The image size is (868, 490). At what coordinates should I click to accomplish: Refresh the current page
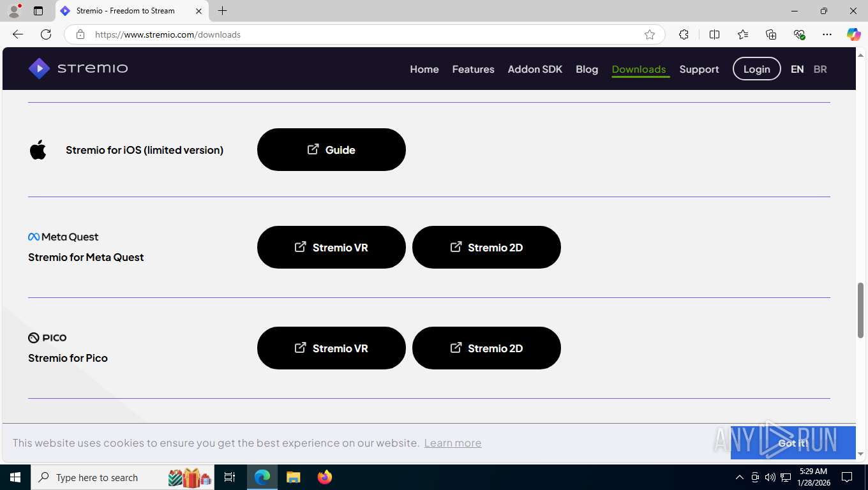coord(46,34)
